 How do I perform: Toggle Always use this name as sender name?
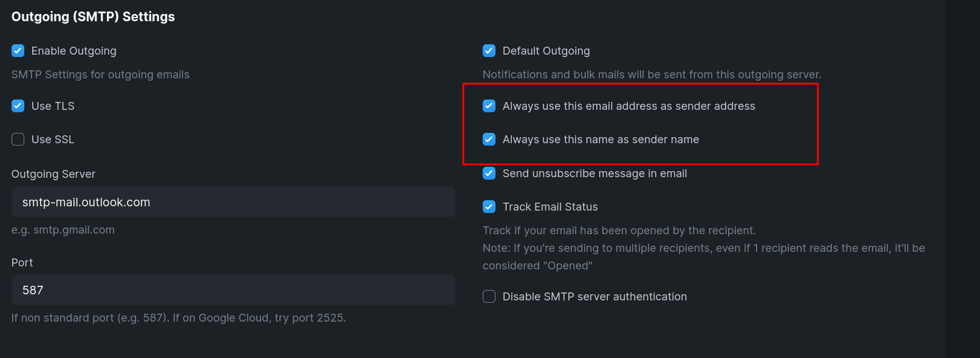click(489, 140)
